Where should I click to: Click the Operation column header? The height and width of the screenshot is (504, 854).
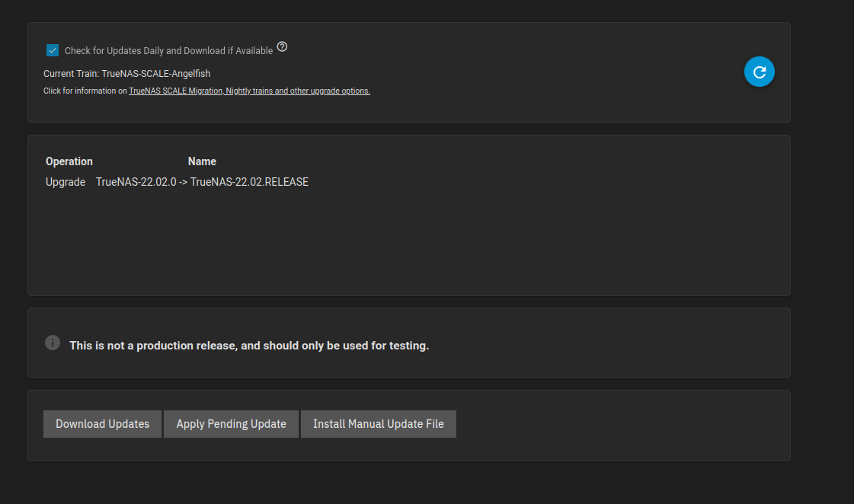[69, 161]
